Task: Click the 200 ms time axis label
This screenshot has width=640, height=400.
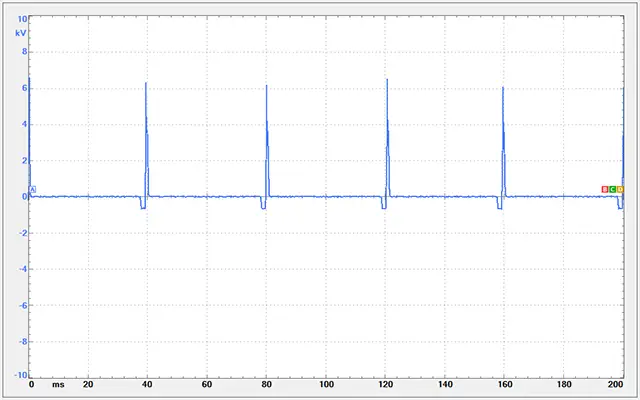Action: point(617,384)
